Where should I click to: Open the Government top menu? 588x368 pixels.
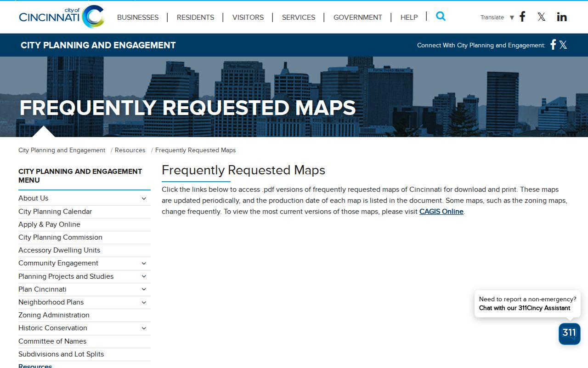pos(358,17)
